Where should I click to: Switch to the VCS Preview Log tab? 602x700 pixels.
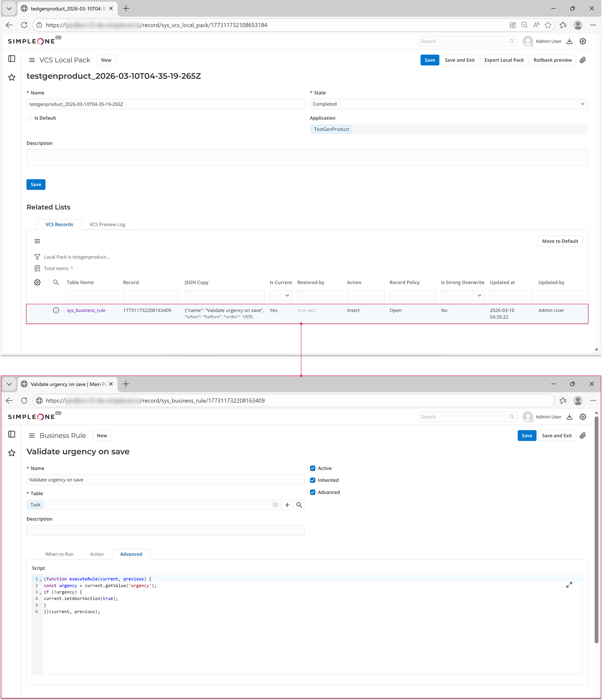pos(107,224)
